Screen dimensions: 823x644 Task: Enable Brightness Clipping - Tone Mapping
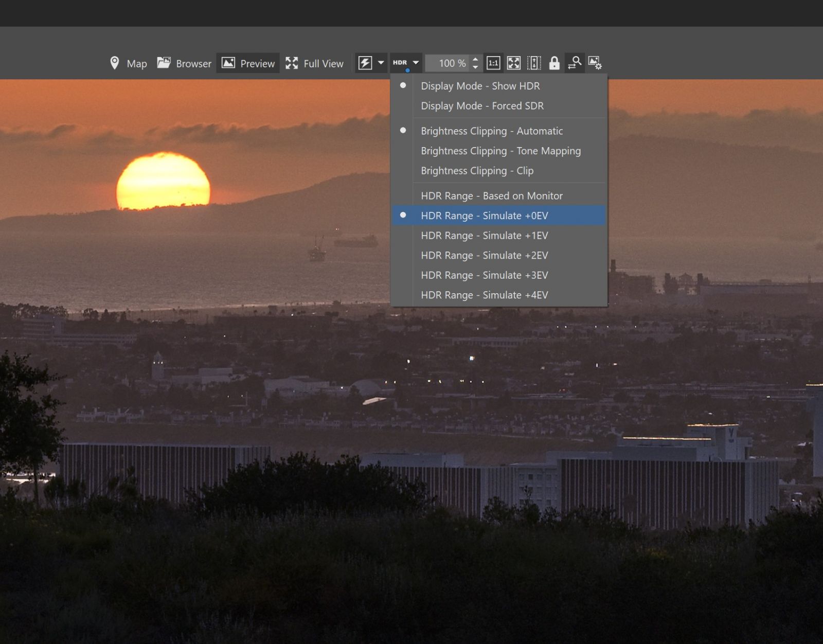pyautogui.click(x=500, y=151)
